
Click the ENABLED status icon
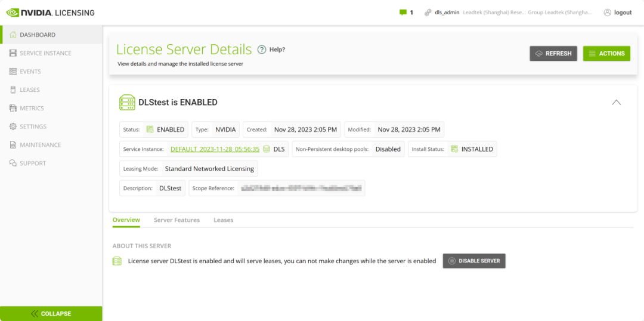pos(150,129)
